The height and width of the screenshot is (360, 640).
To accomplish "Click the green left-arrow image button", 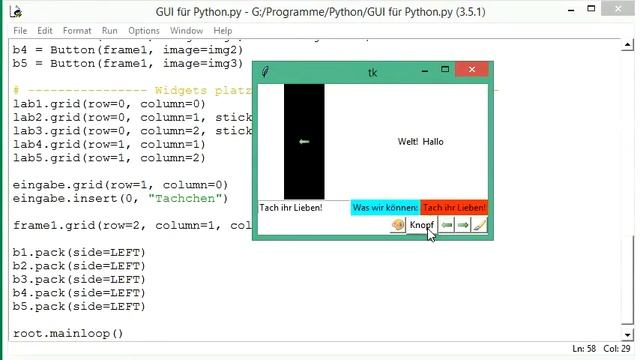I will pyautogui.click(x=447, y=225).
